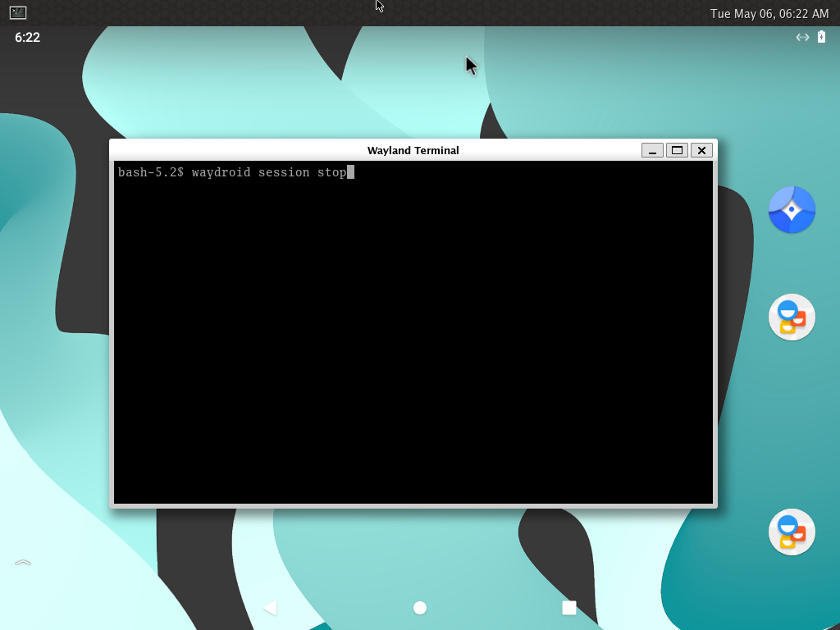The height and width of the screenshot is (630, 840).
Task: Click the battery charging status icon
Action: [821, 37]
